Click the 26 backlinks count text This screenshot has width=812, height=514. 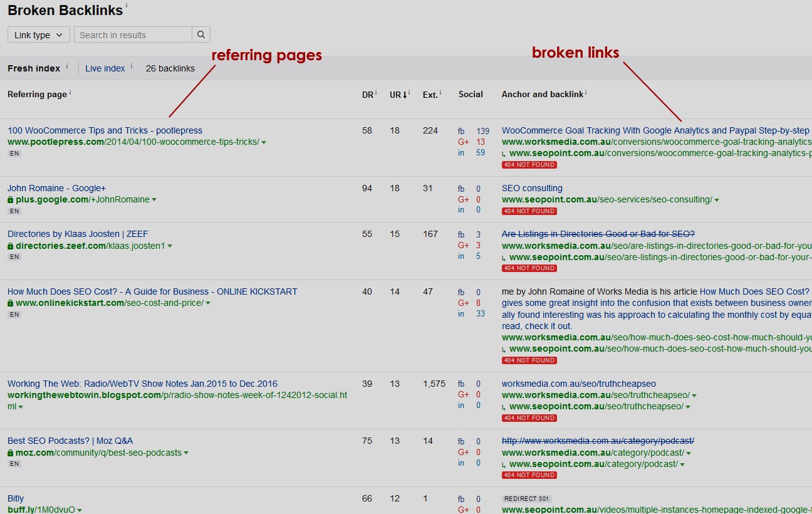coord(170,68)
